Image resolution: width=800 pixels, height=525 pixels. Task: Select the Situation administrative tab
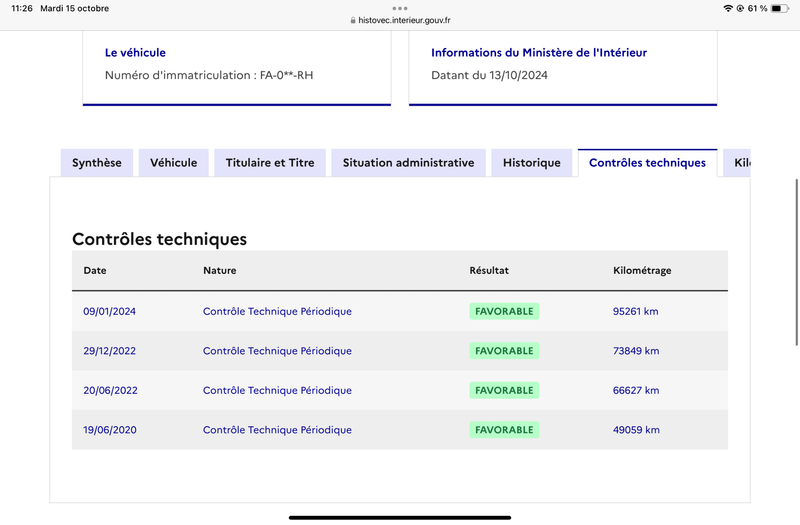tap(408, 163)
